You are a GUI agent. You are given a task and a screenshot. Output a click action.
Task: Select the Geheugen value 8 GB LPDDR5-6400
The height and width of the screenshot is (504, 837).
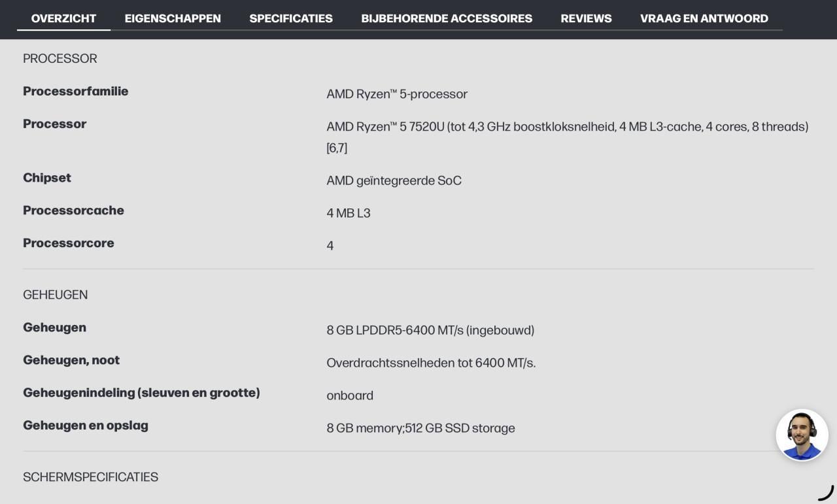click(431, 330)
